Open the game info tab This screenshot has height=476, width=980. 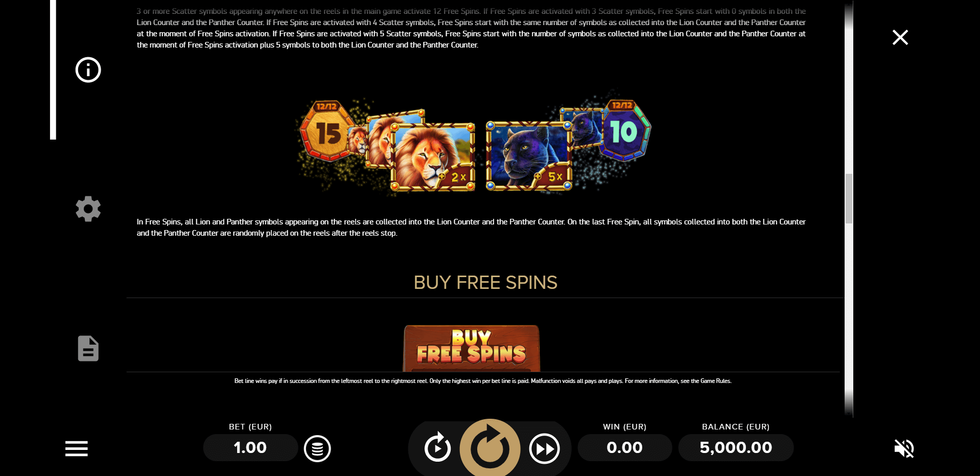[x=88, y=70]
